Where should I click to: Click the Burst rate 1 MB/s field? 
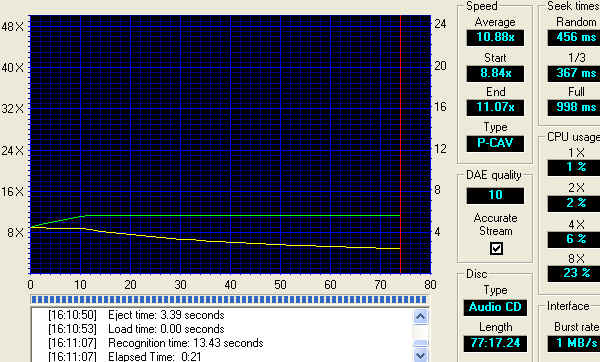point(574,343)
